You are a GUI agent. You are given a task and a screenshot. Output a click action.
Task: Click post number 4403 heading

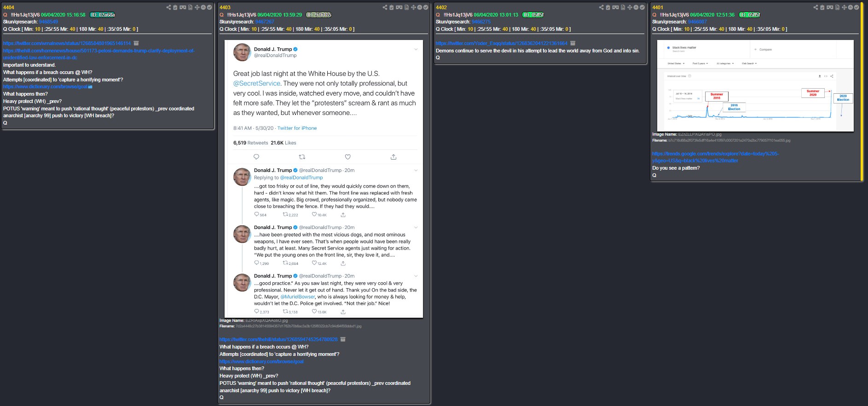[225, 7]
